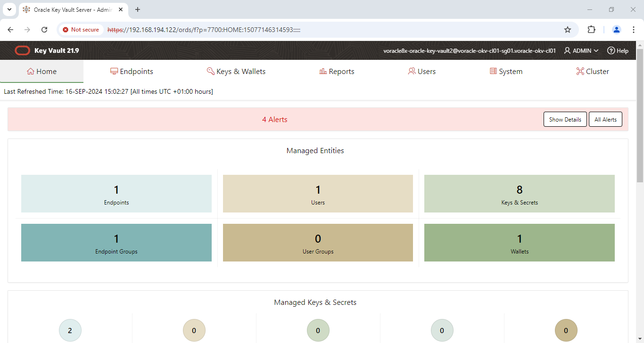This screenshot has height=343, width=644.
Task: Open the Chrome profile avatar
Action: 617,30
